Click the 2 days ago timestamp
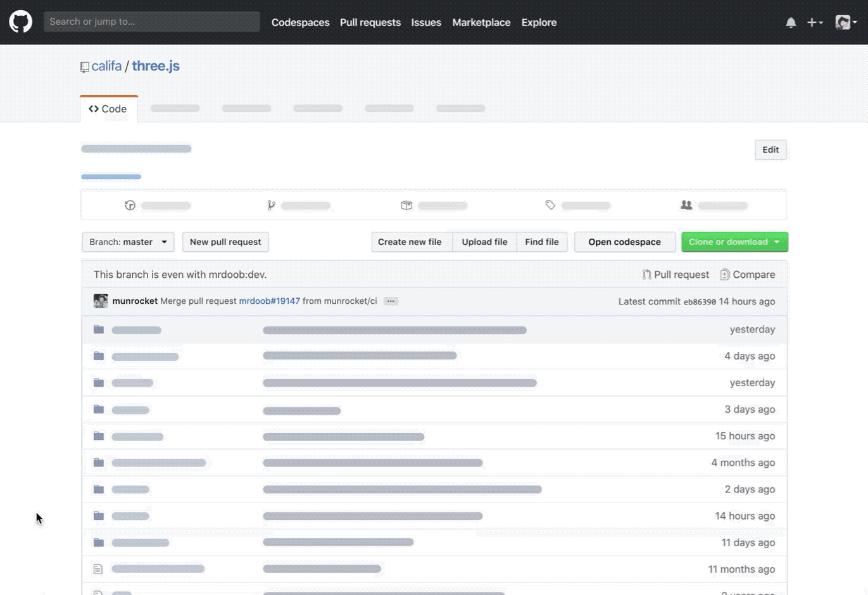The width and height of the screenshot is (868, 595). (750, 489)
